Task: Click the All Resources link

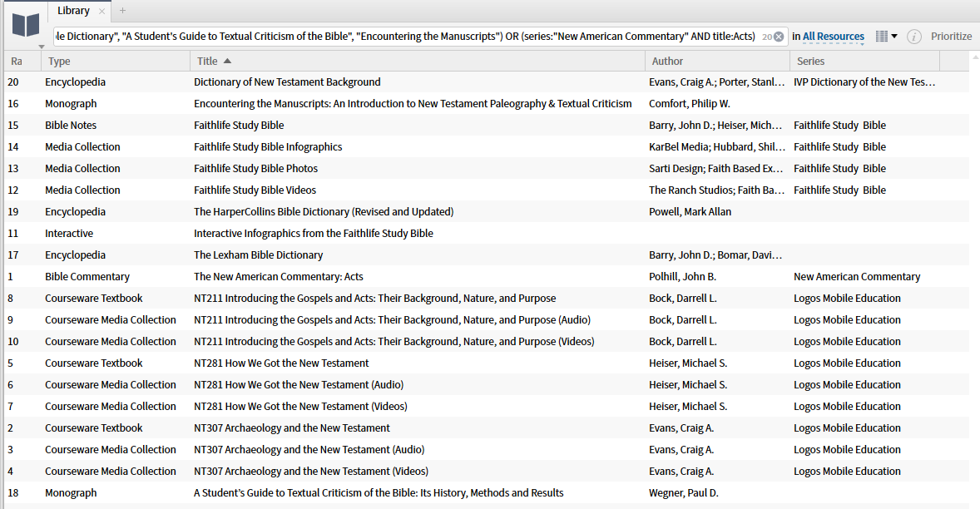Action: (833, 37)
